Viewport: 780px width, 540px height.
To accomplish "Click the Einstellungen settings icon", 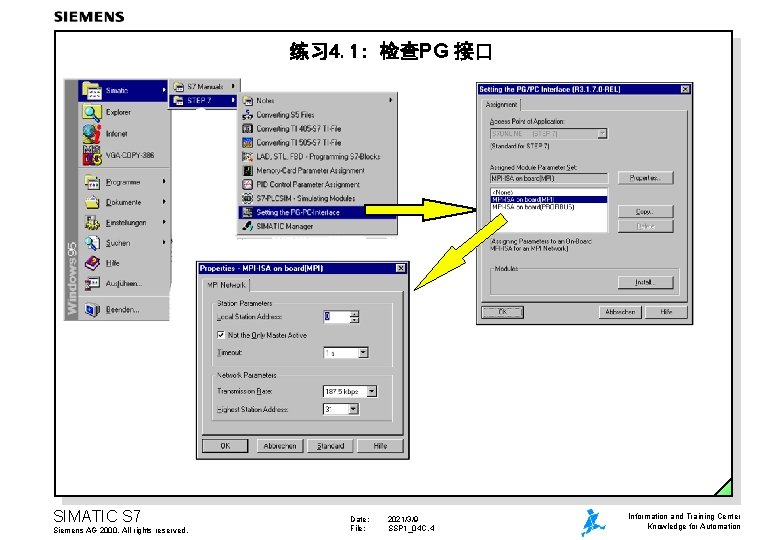I will tap(92, 222).
